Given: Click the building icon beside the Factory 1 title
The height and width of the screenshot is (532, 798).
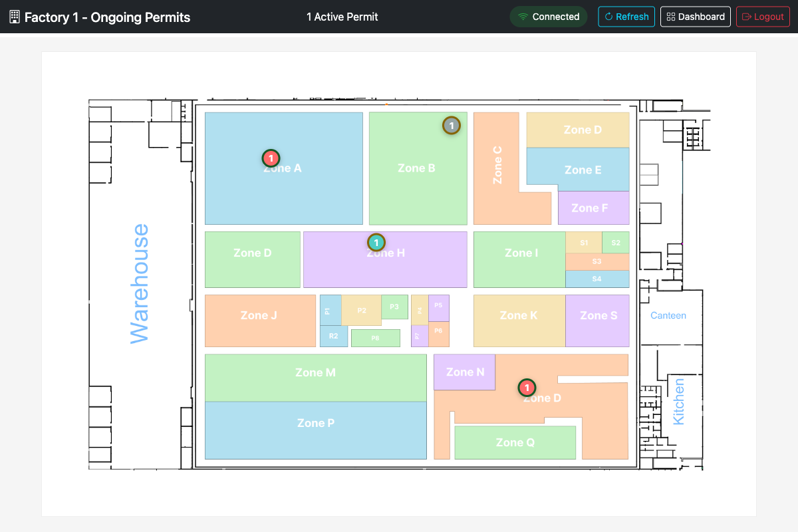Looking at the screenshot, I should [14, 16].
